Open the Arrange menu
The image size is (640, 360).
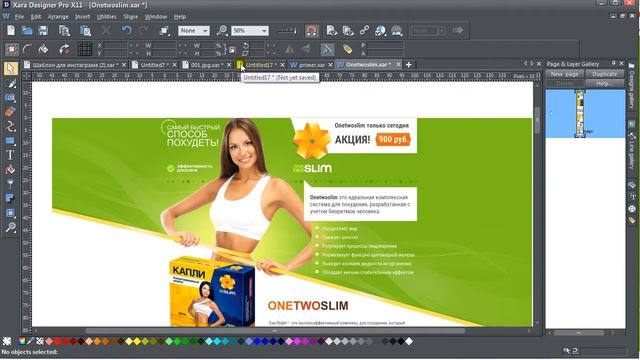click(x=58, y=17)
